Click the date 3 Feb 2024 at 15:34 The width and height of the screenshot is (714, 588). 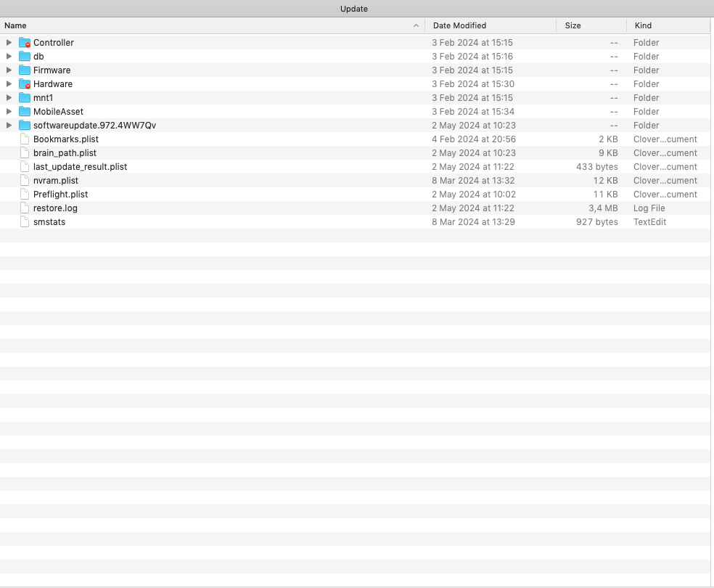pos(473,112)
